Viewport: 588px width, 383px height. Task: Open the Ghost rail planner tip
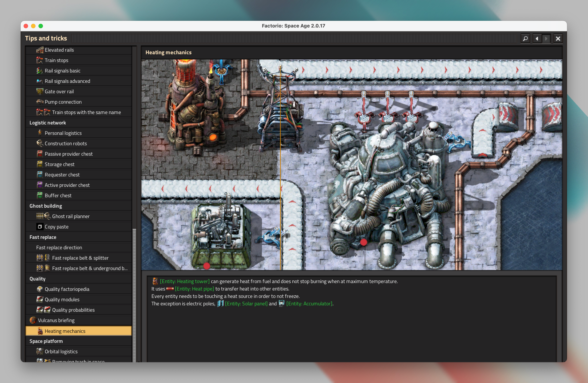point(79,216)
